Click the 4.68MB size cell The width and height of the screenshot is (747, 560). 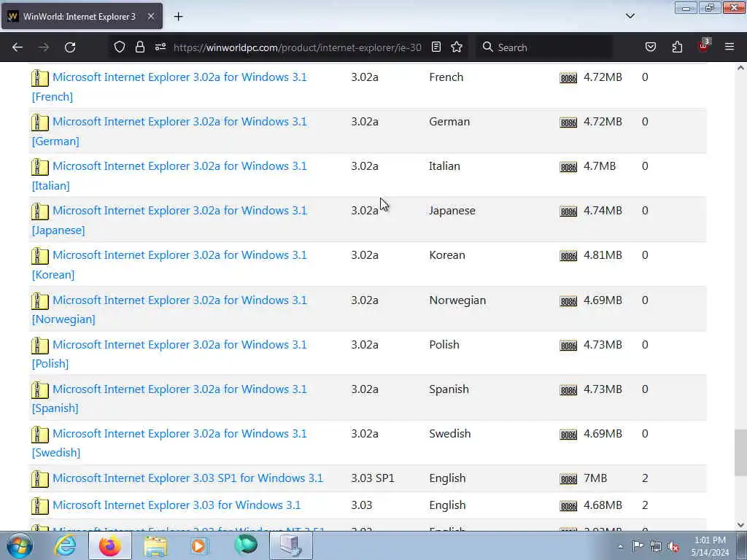click(603, 505)
